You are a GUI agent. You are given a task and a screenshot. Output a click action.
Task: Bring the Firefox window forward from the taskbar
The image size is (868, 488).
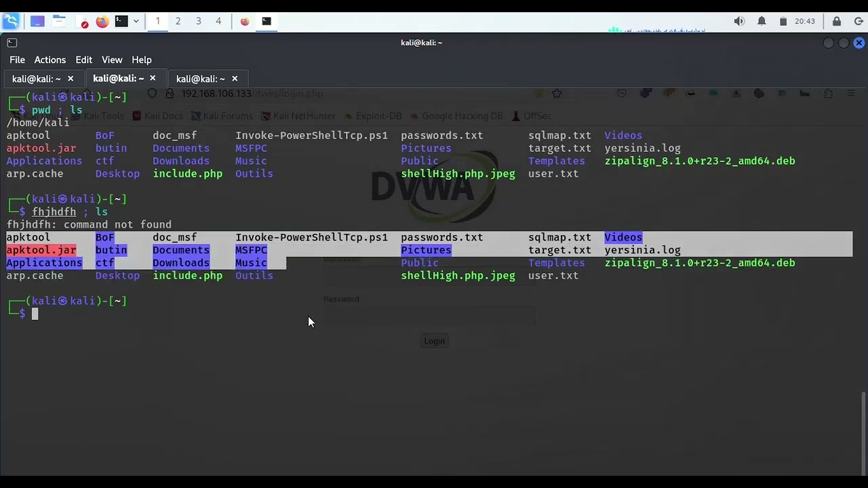click(x=245, y=21)
